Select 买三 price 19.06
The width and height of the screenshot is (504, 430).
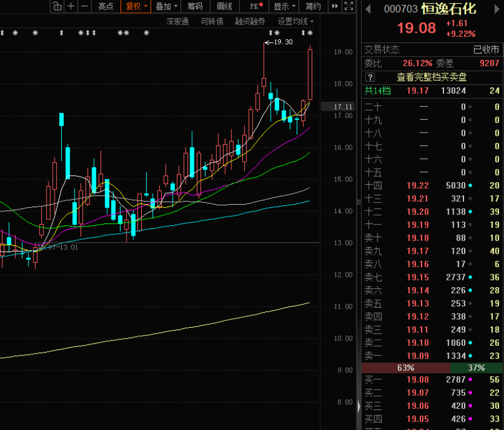point(417,406)
